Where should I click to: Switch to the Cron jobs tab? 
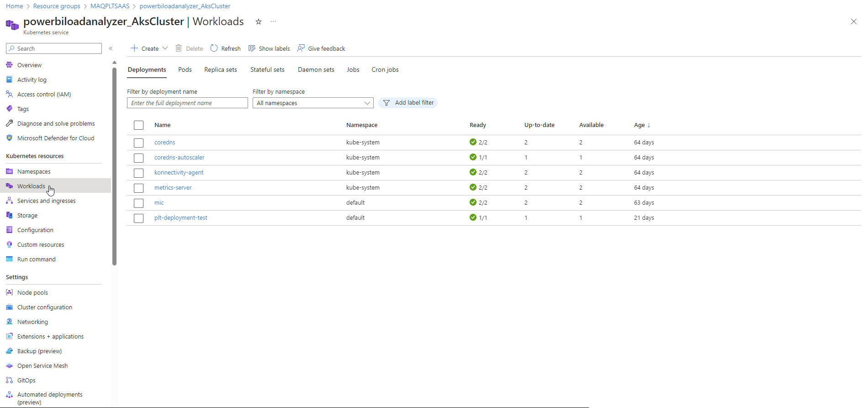[385, 69]
